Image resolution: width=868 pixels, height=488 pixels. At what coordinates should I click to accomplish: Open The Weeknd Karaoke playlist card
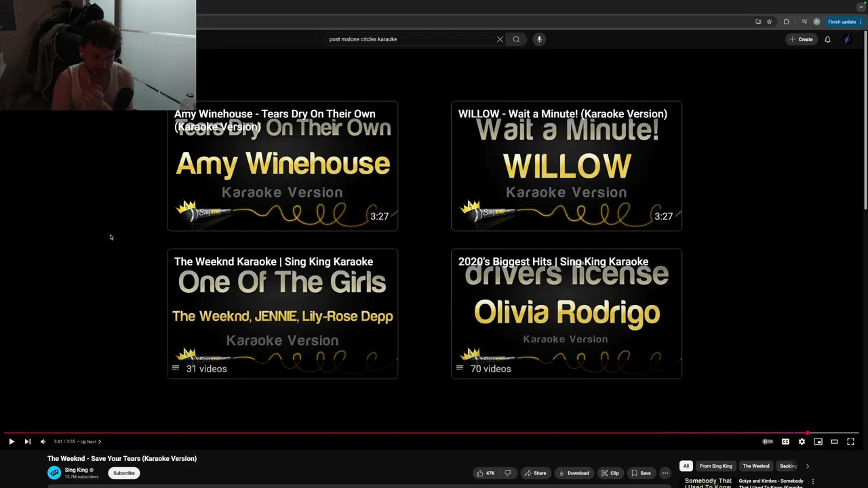point(282,314)
